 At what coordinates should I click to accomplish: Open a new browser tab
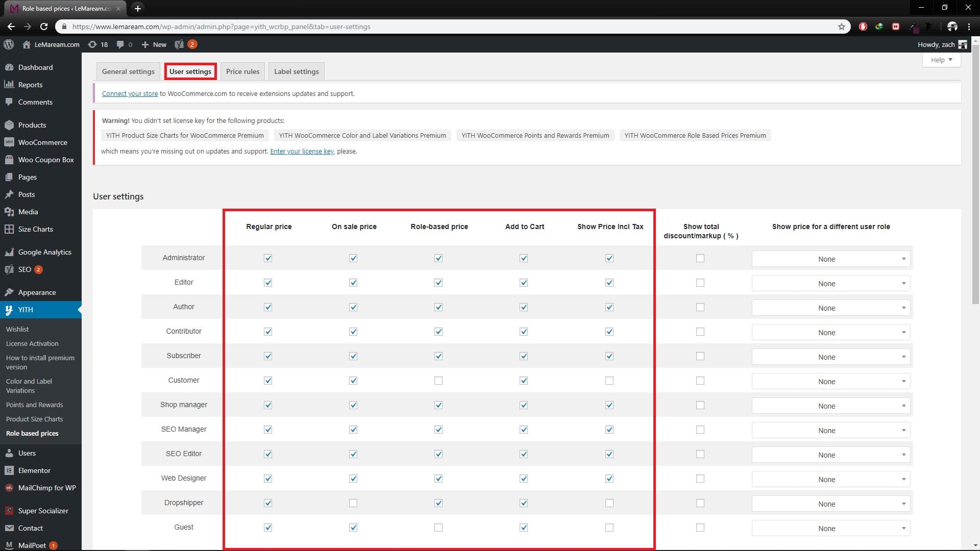pos(137,8)
